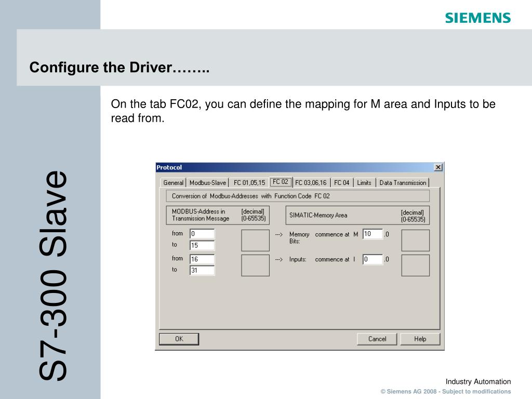The image size is (532, 399).
Task: Edit the Inputs from field containing 16
Action: (202, 259)
